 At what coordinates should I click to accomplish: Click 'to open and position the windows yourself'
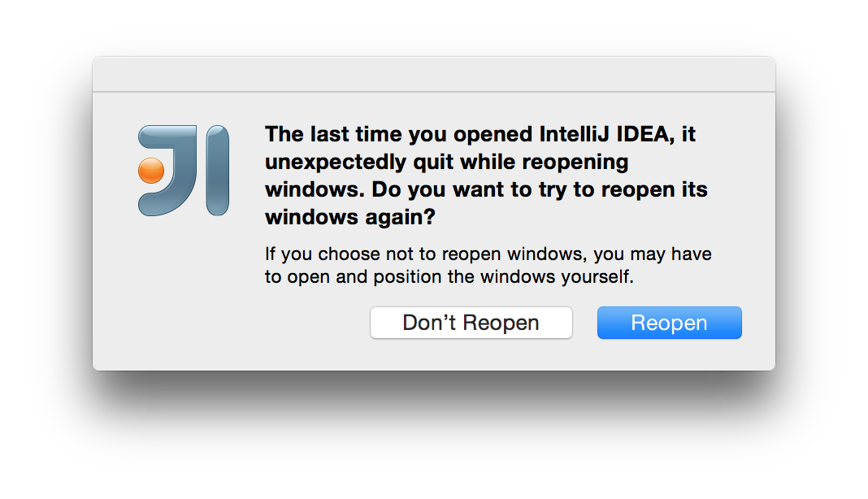pyautogui.click(x=449, y=276)
